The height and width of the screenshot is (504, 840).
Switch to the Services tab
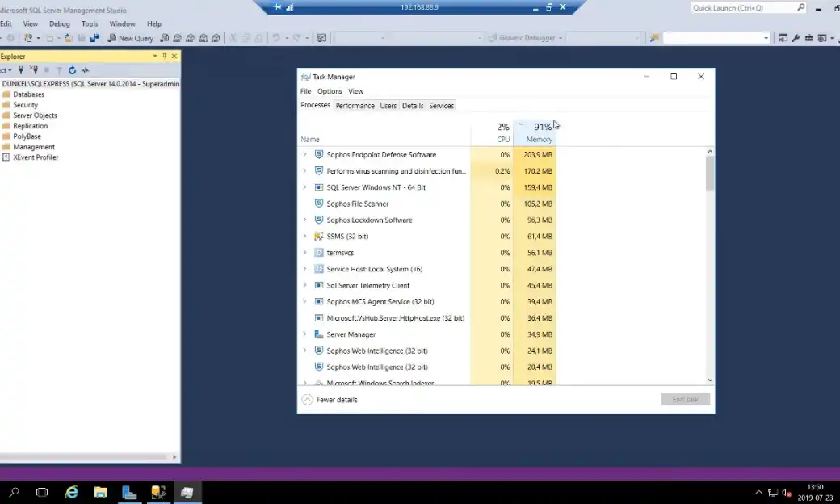click(x=442, y=106)
